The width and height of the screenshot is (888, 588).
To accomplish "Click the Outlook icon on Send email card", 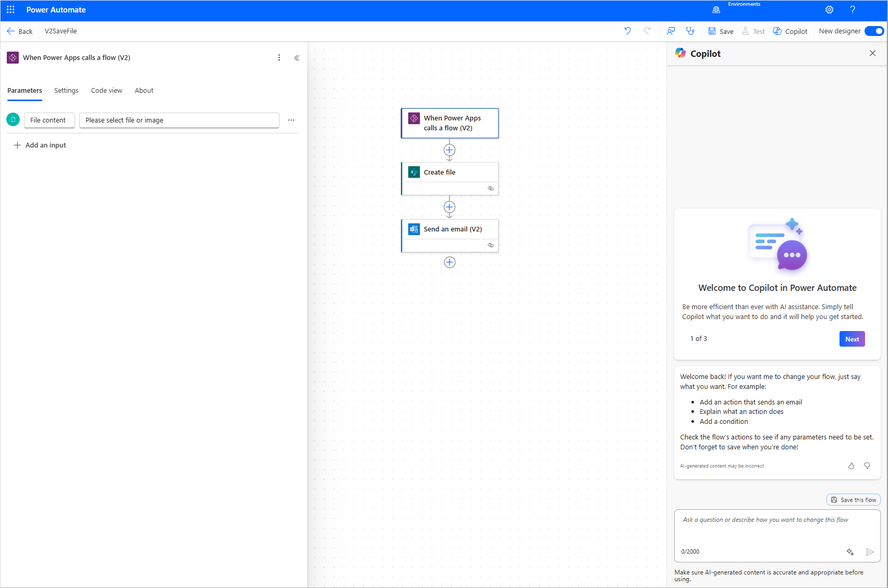I will pyautogui.click(x=414, y=229).
